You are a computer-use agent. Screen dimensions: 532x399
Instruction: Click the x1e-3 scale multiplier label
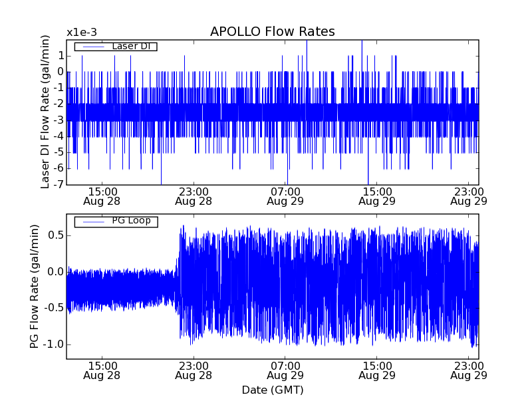pyautogui.click(x=82, y=33)
